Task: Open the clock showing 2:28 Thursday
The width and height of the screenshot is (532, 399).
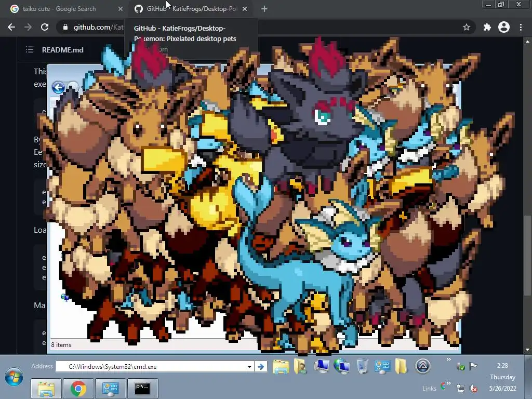Action: tap(502, 377)
